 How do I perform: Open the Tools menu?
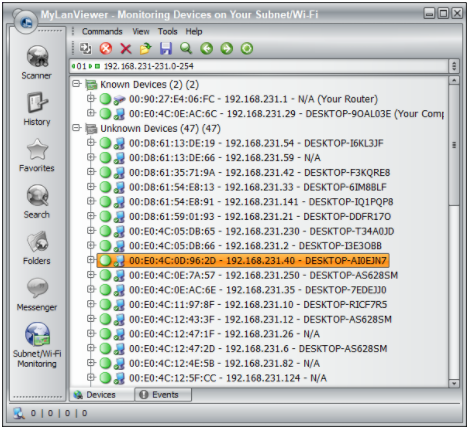[167, 32]
